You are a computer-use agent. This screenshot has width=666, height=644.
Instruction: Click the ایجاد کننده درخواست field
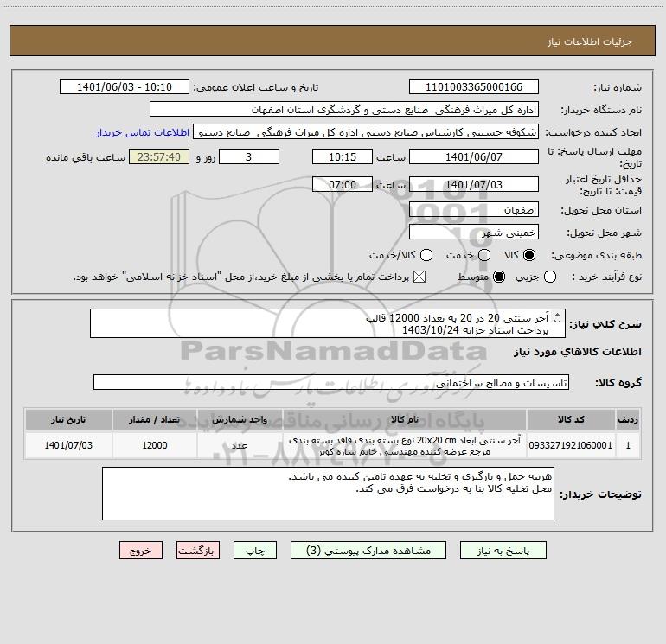click(366, 132)
